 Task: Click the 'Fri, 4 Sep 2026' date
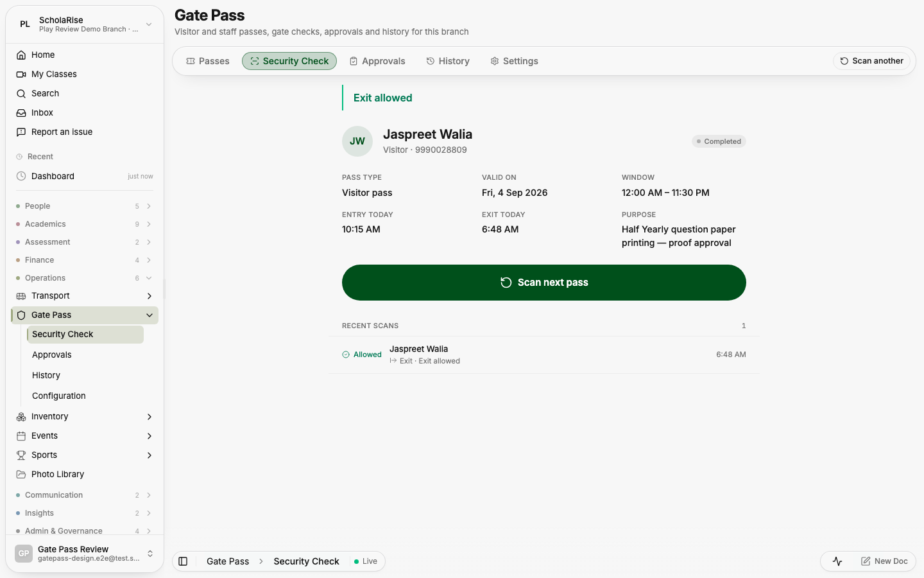(x=515, y=193)
